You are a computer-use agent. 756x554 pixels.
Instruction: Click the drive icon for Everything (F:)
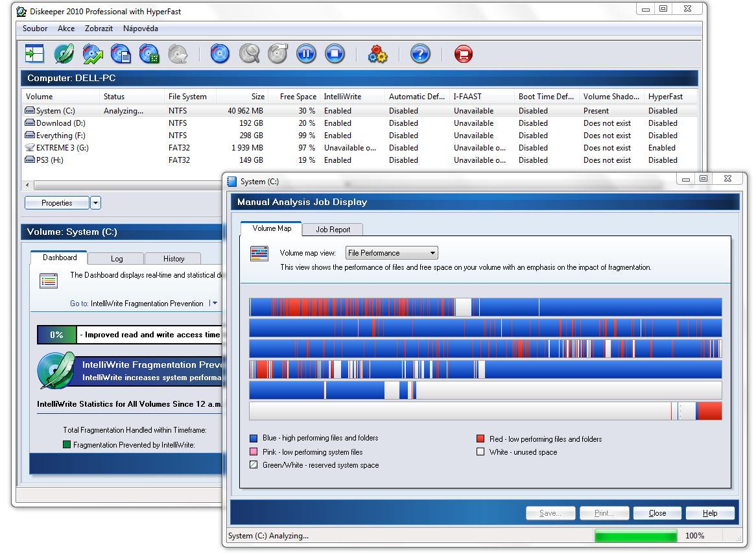pos(30,135)
